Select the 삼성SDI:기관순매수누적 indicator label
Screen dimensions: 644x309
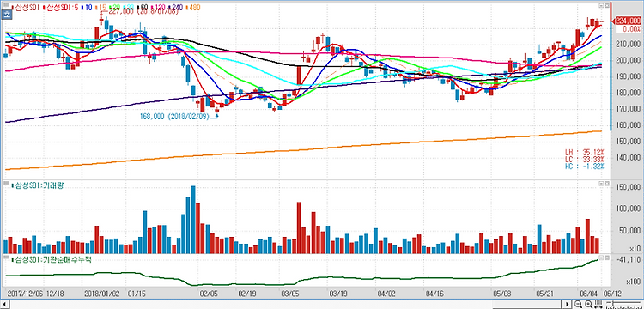pos(52,259)
